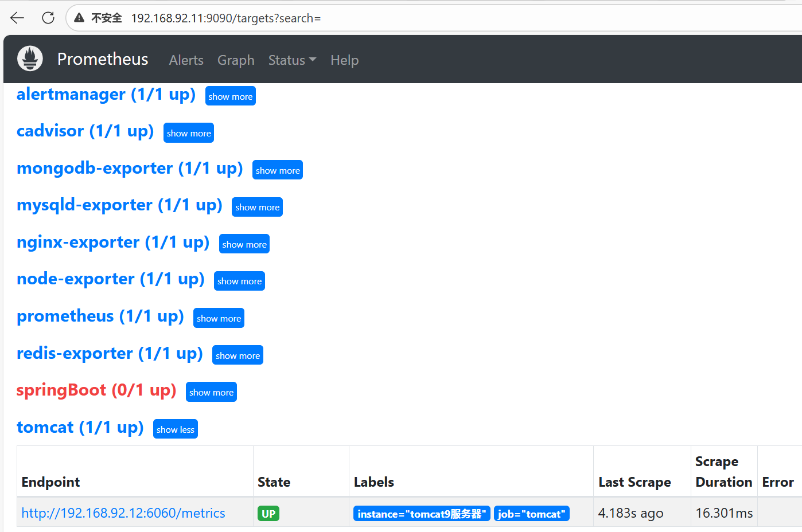
Task: Click the cadvisor (1/1 up) heading
Action: point(85,131)
